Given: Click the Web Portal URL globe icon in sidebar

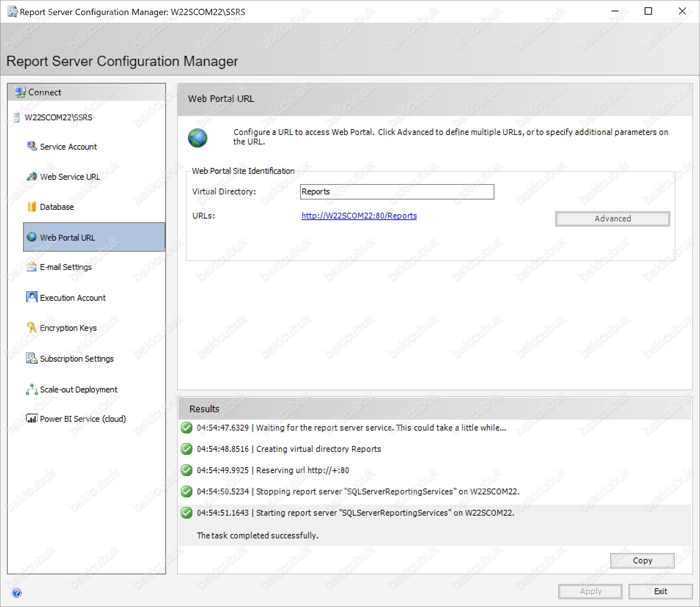Looking at the screenshot, I should click(x=32, y=237).
